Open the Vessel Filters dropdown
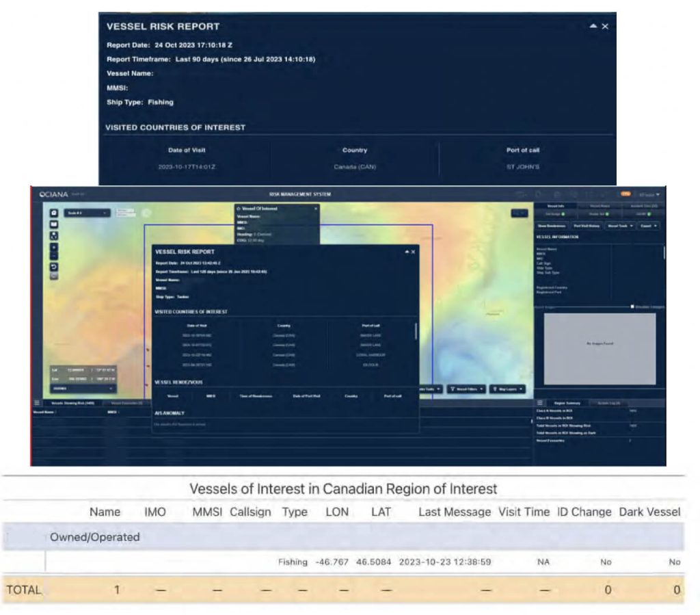700x615 pixels. (467, 389)
